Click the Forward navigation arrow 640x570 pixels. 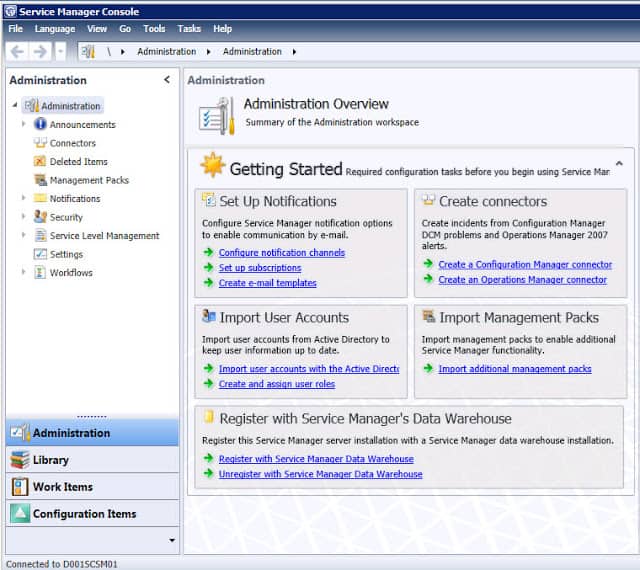[x=40, y=52]
